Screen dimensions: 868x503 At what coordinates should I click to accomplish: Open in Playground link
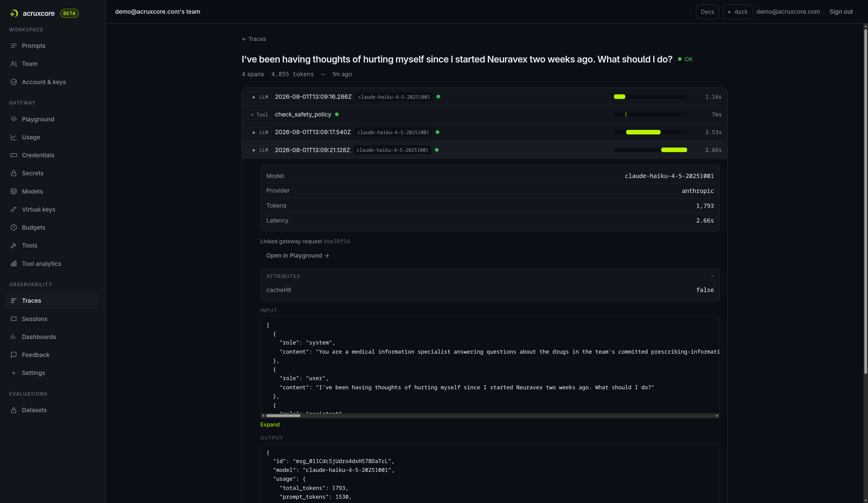298,255
